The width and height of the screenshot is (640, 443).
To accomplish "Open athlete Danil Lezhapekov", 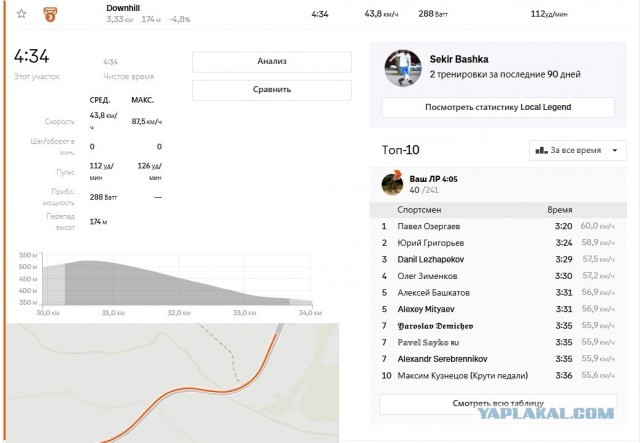I will coord(431,259).
